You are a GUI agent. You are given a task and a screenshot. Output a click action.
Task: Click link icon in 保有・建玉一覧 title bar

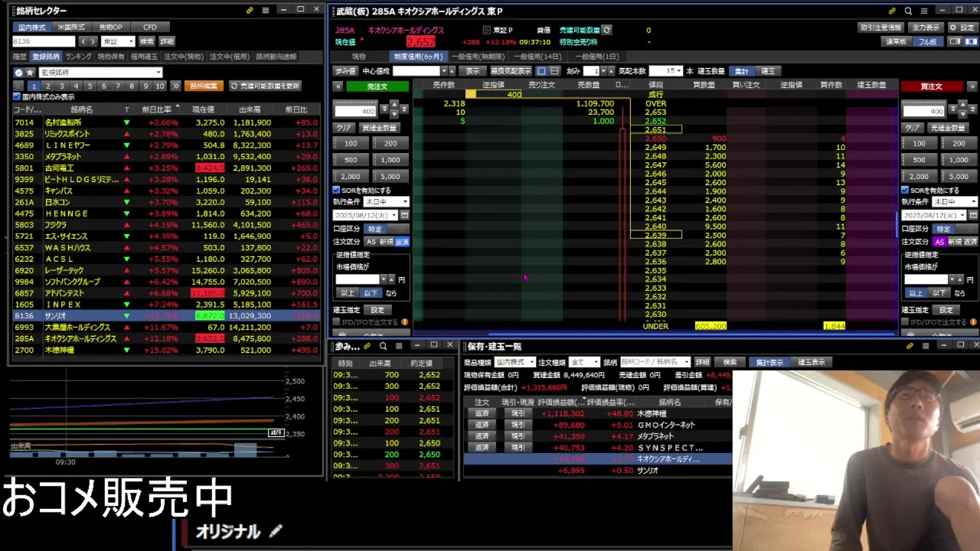click(910, 346)
